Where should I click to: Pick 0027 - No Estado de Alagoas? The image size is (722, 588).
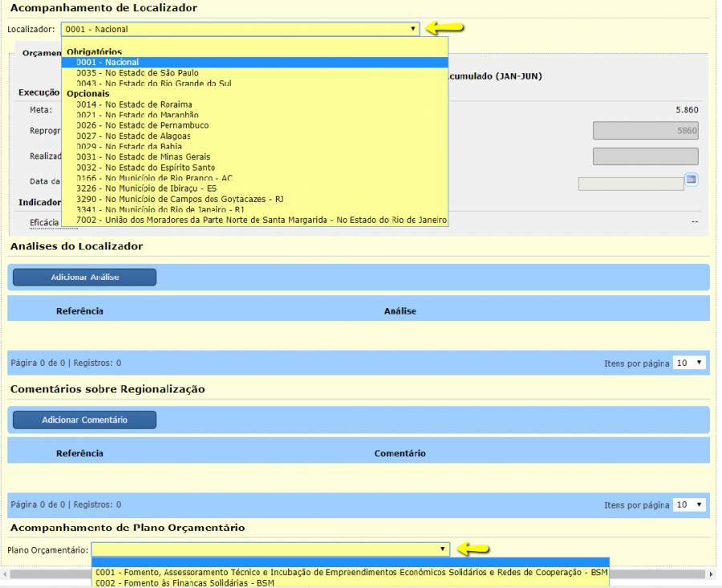[254, 136]
